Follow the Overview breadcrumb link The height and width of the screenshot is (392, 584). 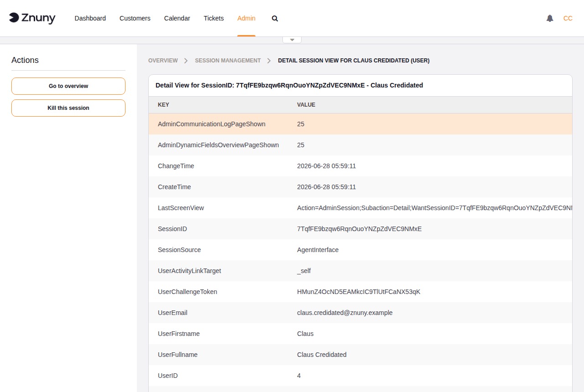click(163, 61)
